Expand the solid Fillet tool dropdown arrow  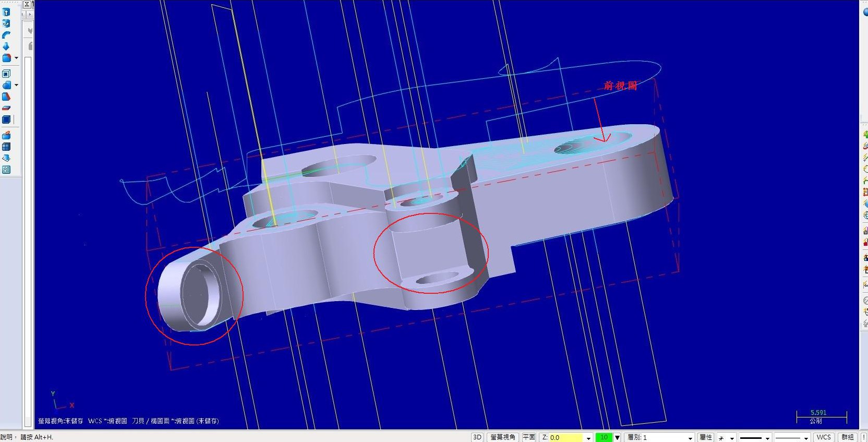coord(17,58)
